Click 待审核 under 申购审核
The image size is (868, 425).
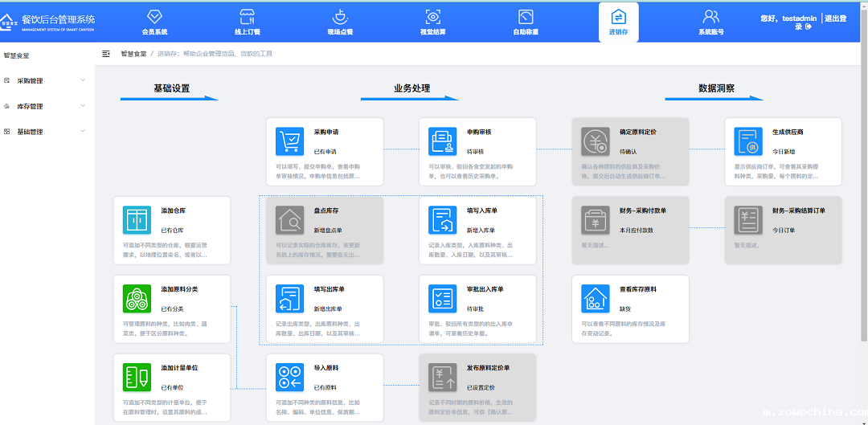click(x=475, y=152)
